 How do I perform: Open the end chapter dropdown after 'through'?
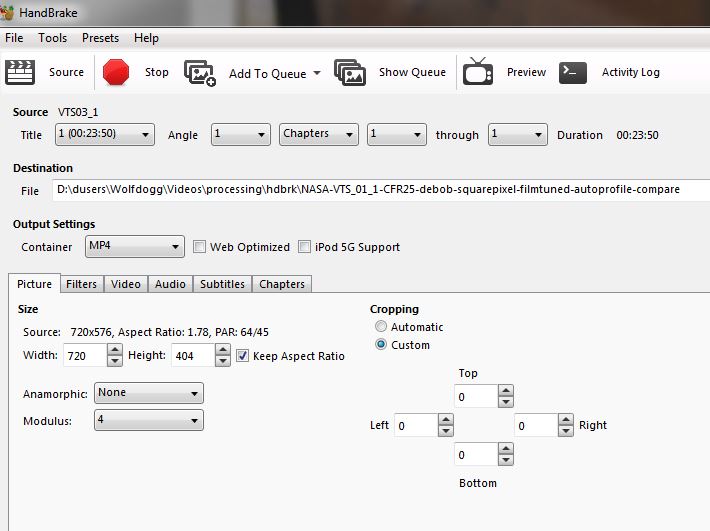(518, 134)
